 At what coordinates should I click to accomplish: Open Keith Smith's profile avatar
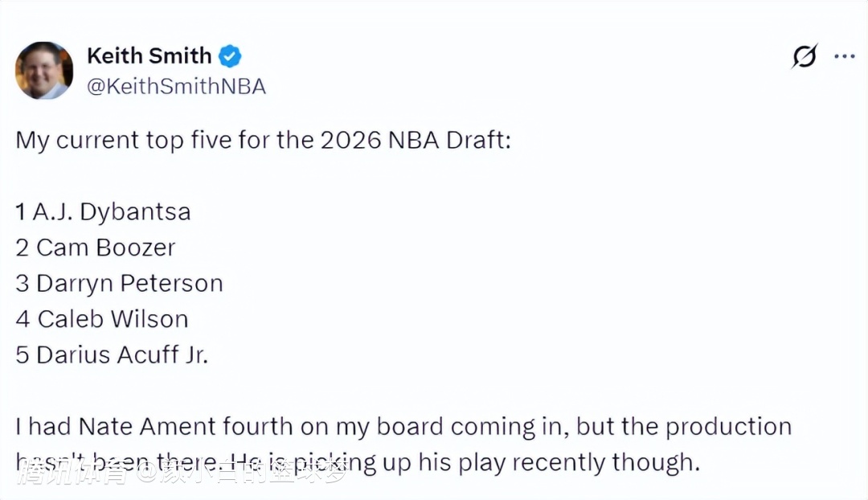pos(44,71)
